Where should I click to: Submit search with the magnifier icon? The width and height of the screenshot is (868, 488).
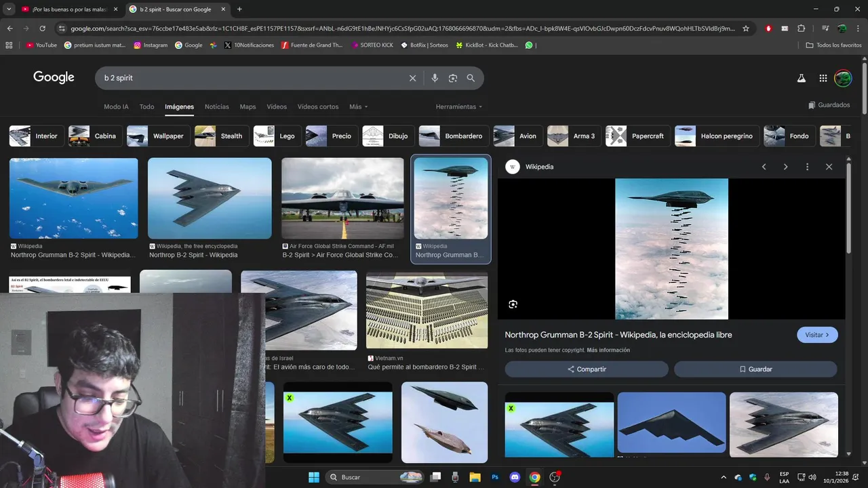point(471,78)
